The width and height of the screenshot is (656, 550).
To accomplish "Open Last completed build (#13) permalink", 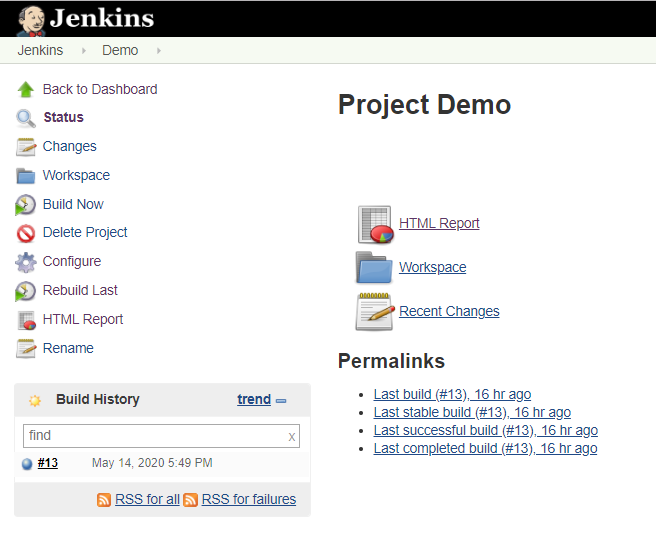I will [x=485, y=448].
